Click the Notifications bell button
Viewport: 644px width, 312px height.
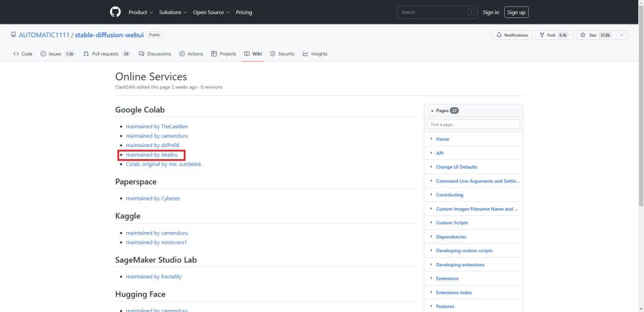pyautogui.click(x=513, y=35)
